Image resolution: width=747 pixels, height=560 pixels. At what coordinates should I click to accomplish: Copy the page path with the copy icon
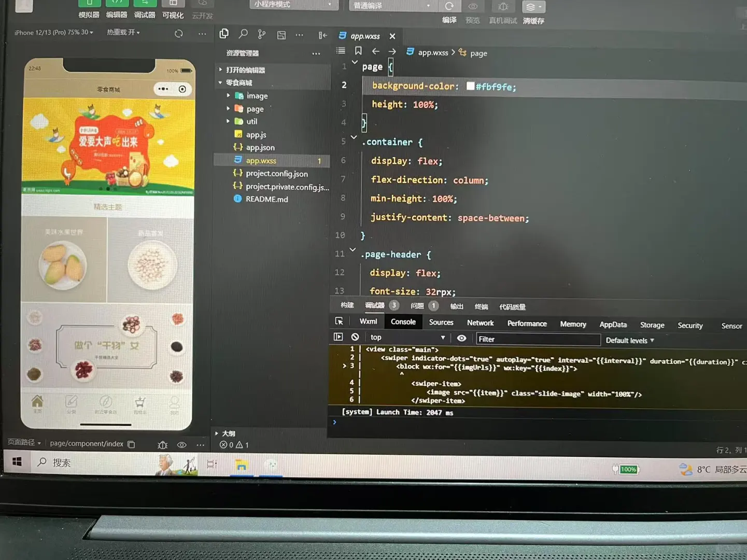point(132,444)
